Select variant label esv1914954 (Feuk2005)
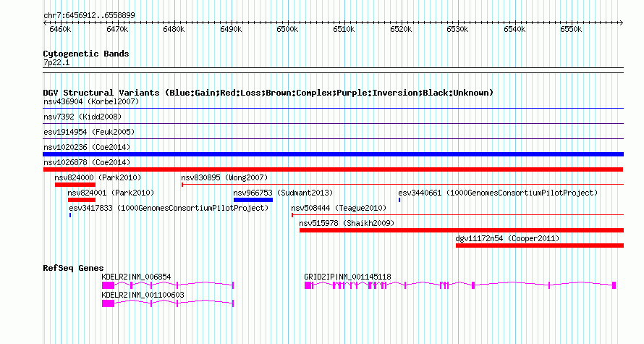Image resolution: width=644 pixels, height=344 pixels. click(89, 132)
